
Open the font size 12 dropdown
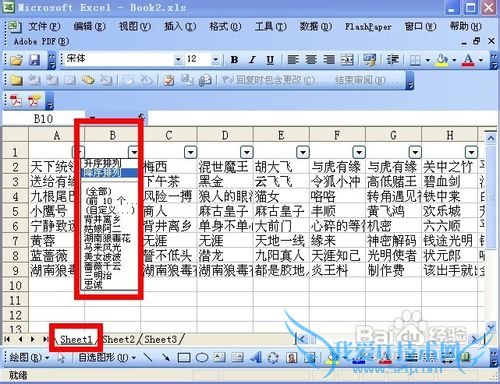pyautogui.click(x=216, y=60)
